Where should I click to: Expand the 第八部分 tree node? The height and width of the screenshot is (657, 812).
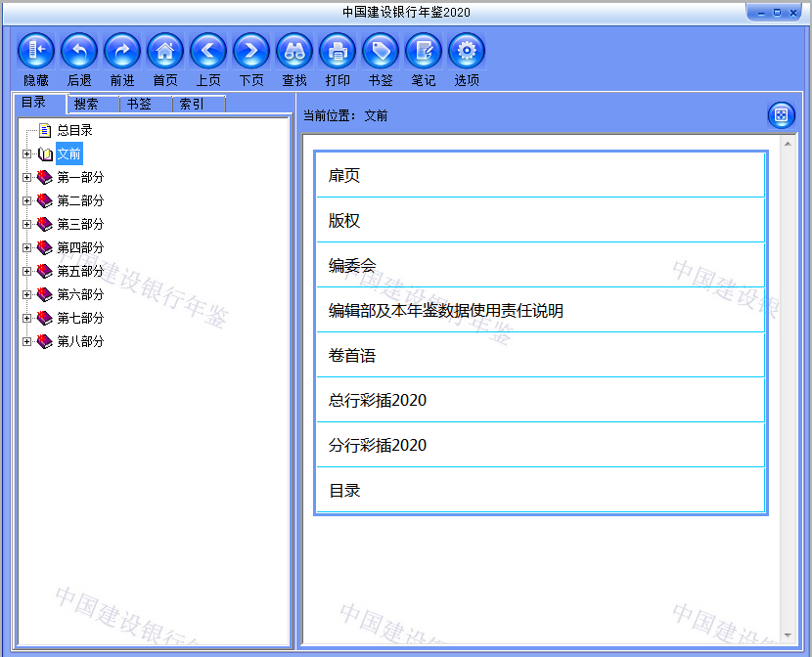coord(27,341)
